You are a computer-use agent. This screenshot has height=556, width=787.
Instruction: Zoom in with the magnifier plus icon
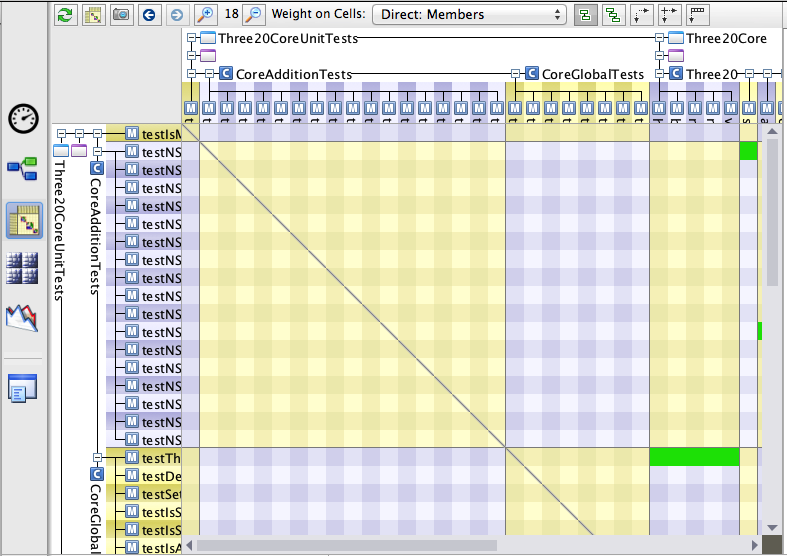(205, 15)
